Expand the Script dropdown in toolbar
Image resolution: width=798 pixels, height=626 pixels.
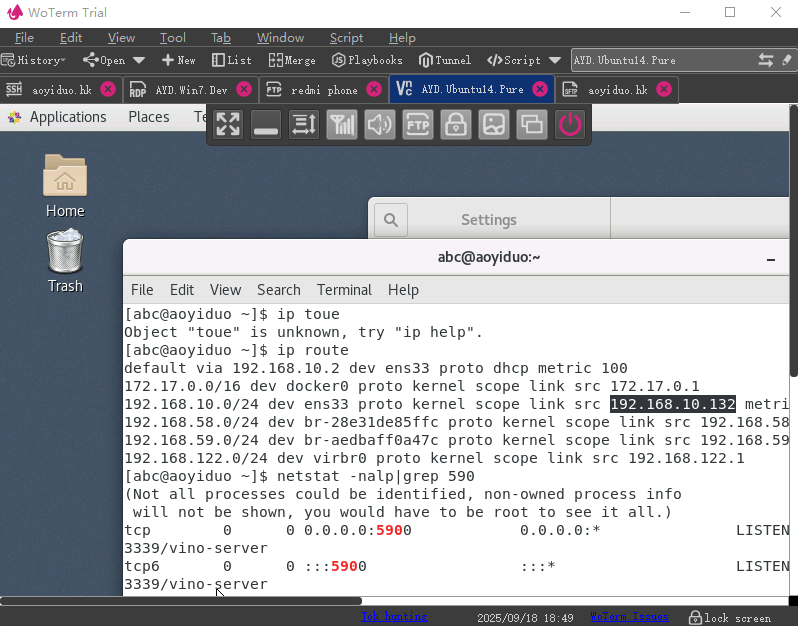click(555, 60)
